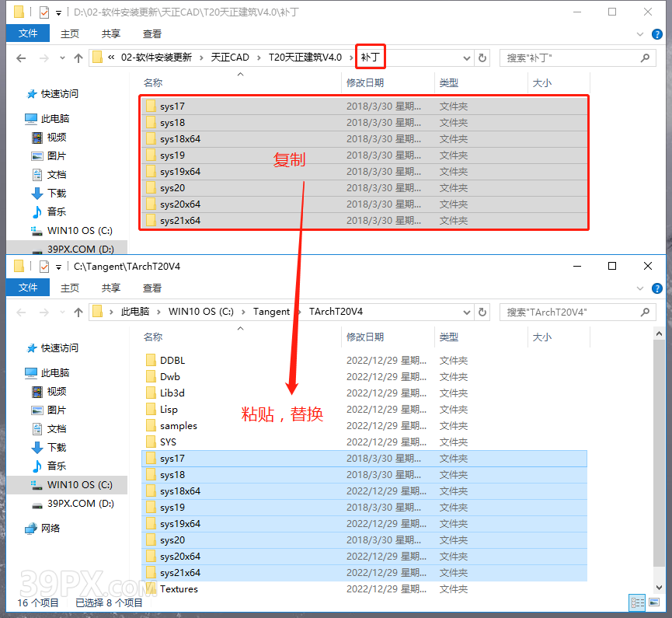Click the properties checkmark icon in the TArchT20V4 title bar
This screenshot has width=672, height=618.
tap(44, 267)
